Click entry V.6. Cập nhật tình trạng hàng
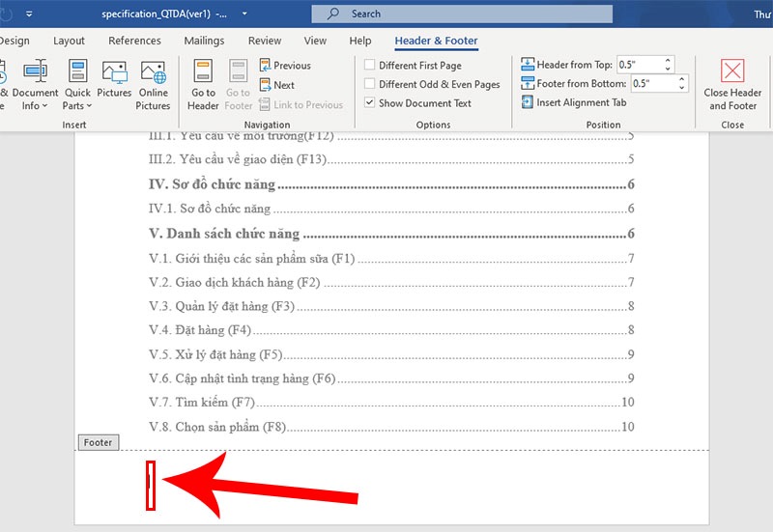 (x=391, y=378)
